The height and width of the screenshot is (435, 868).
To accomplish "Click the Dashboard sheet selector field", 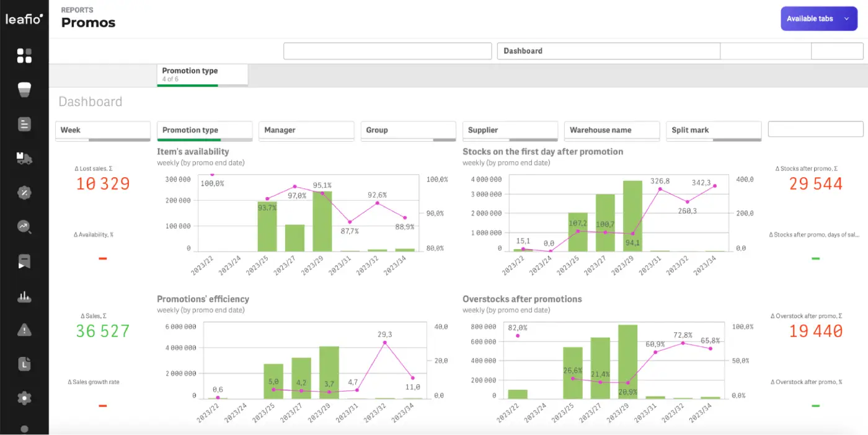I will [x=608, y=51].
